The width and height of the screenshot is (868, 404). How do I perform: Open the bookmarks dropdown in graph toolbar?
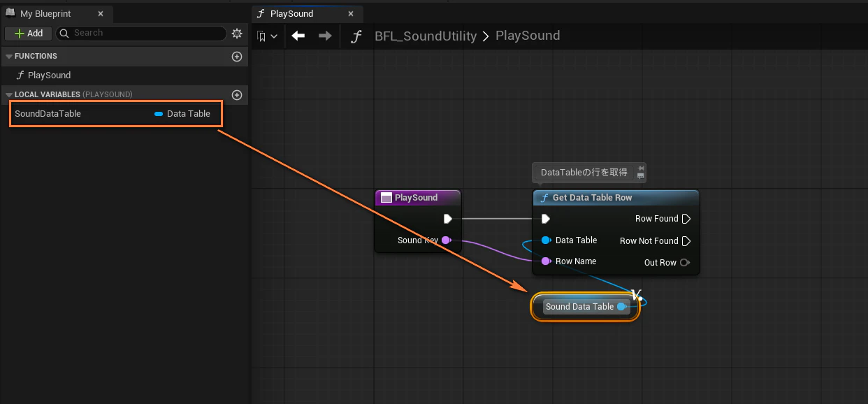pyautogui.click(x=267, y=36)
